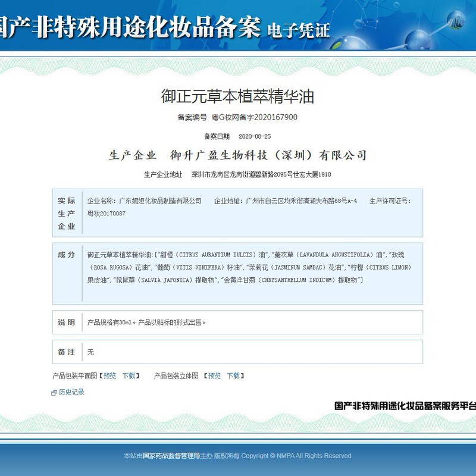
Task: Click the 实际生产企业 row label
Action: pyautogui.click(x=67, y=214)
